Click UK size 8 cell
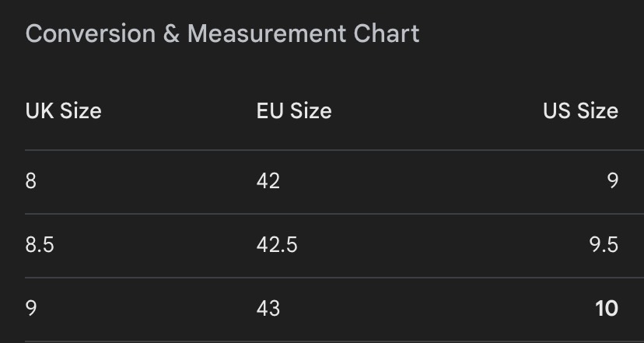 pyautogui.click(x=31, y=180)
